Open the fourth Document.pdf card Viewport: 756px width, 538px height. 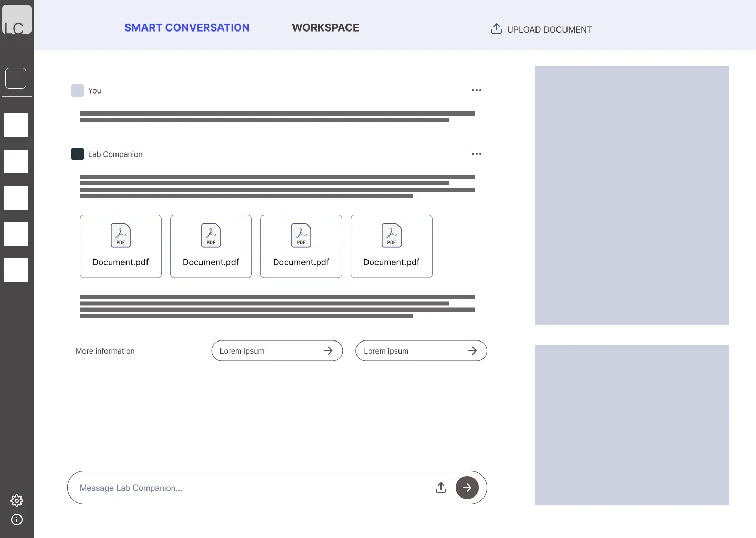tap(392, 246)
